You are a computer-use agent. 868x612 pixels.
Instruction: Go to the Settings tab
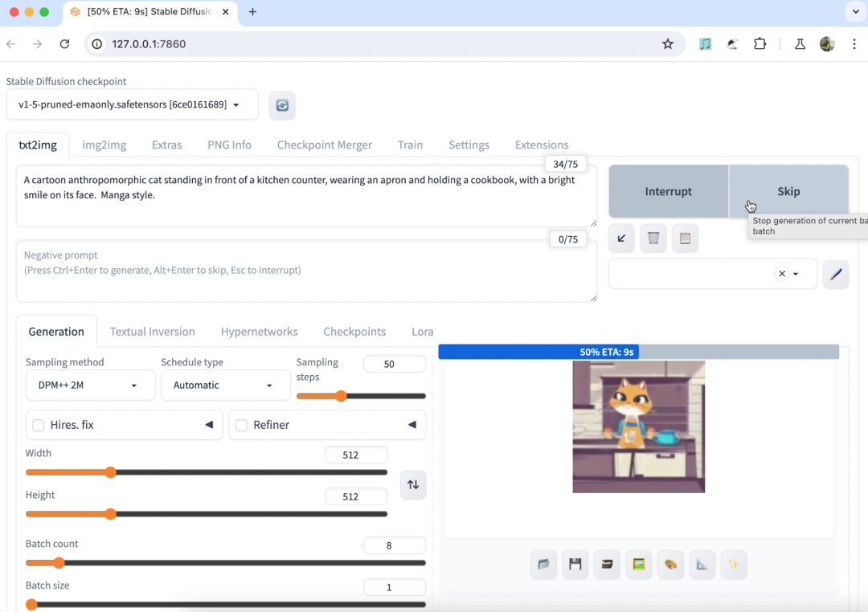pos(469,145)
